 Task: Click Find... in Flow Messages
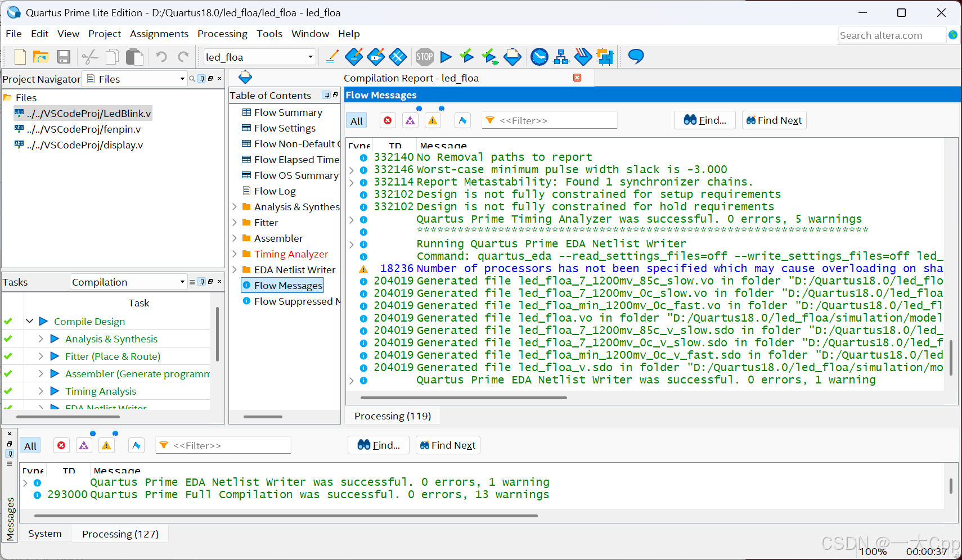705,120
